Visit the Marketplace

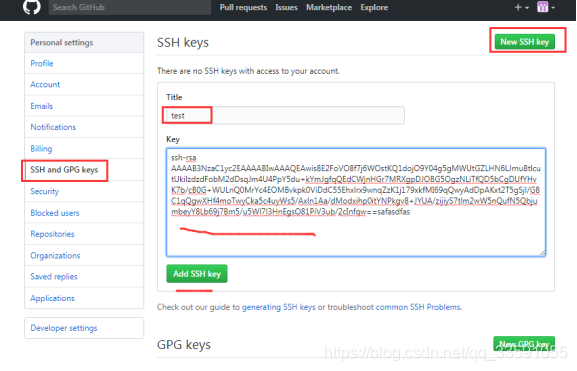point(329,7)
